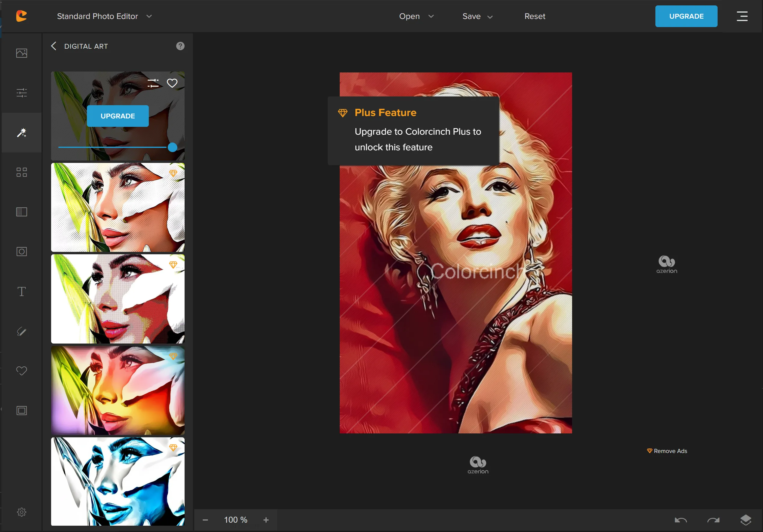Open the hamburger menu at the top right
Image resolution: width=763 pixels, height=532 pixels.
(x=742, y=16)
